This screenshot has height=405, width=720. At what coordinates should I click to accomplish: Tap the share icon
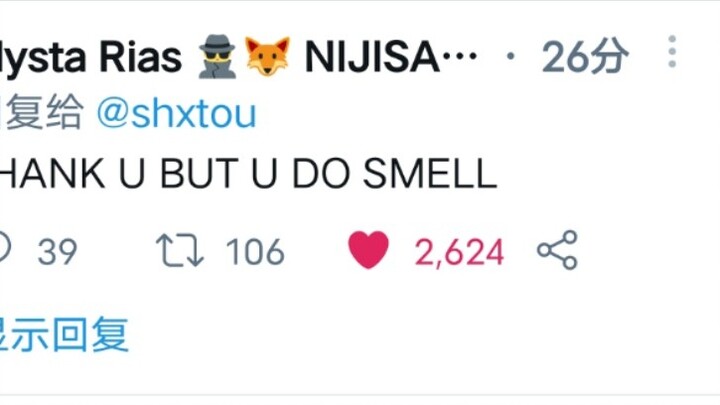557,250
